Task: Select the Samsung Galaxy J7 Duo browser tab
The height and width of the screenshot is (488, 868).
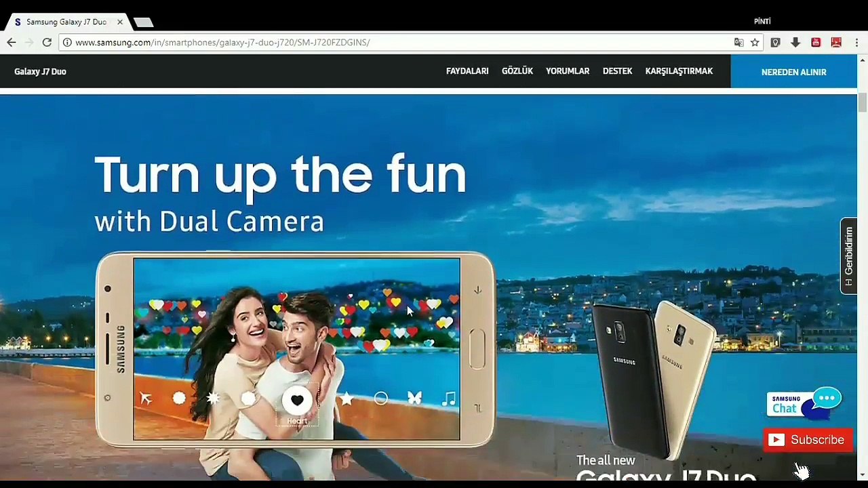Action: 66,22
